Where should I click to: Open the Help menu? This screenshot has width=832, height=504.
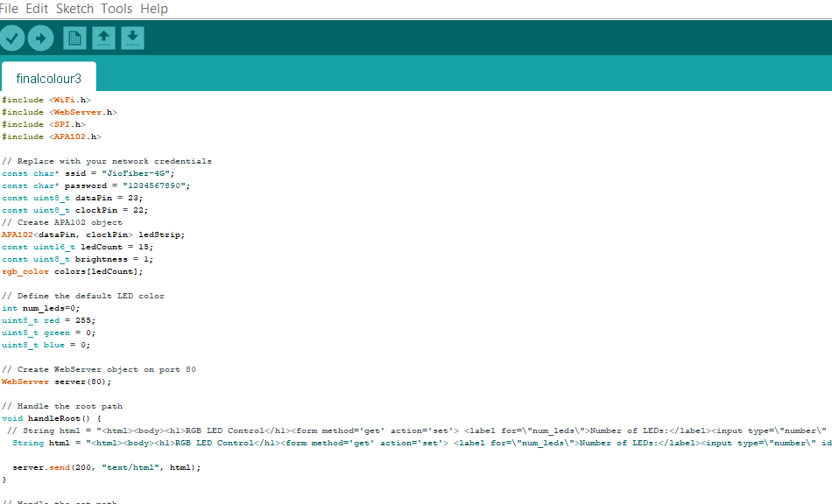(x=154, y=9)
